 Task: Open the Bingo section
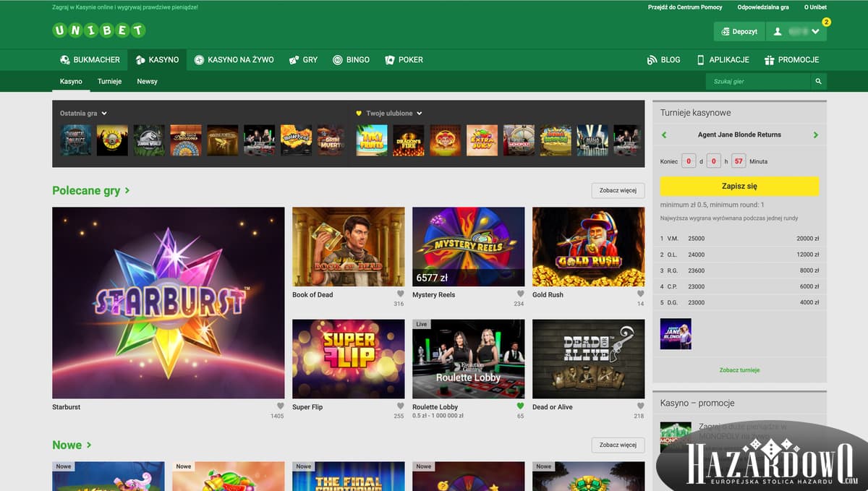point(351,60)
